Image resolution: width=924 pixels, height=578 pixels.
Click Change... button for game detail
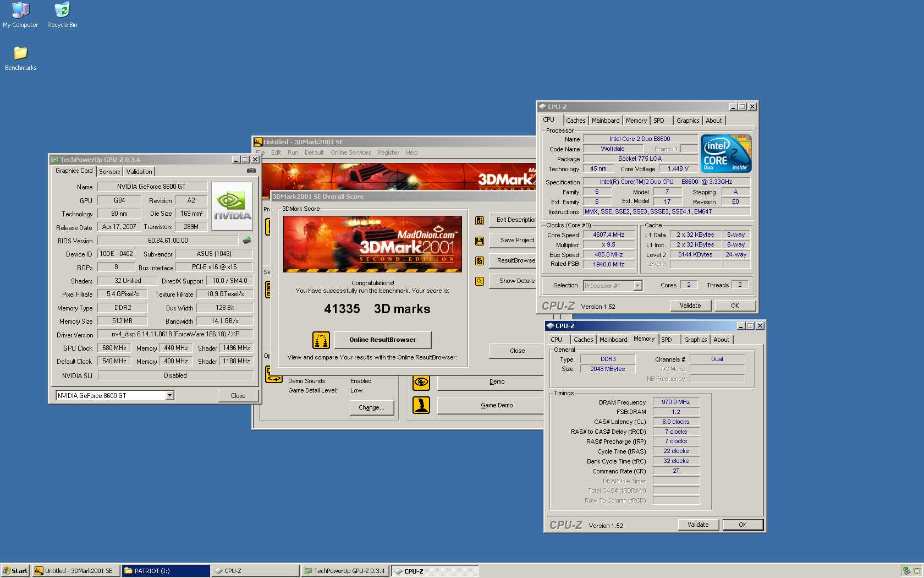click(x=371, y=407)
